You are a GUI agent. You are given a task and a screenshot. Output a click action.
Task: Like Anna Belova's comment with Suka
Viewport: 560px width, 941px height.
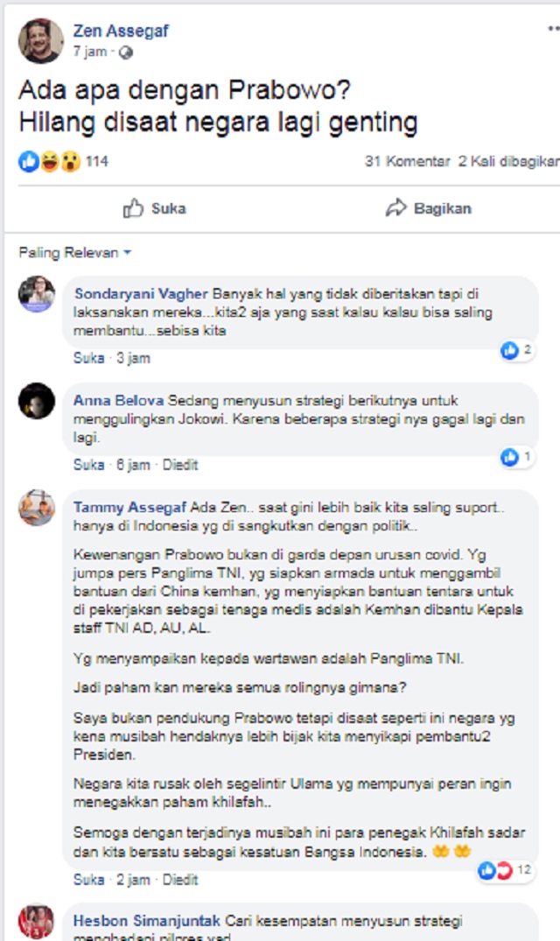click(88, 465)
